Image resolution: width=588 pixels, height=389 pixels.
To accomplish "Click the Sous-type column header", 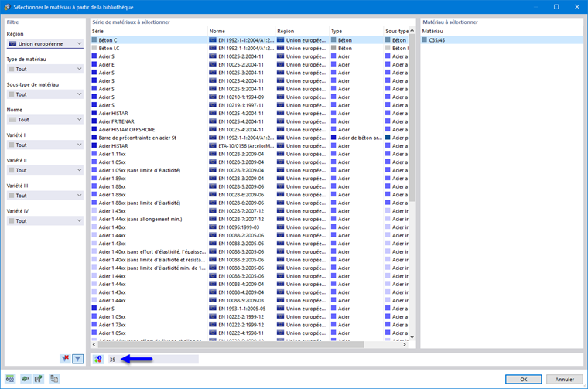I will (x=396, y=31).
